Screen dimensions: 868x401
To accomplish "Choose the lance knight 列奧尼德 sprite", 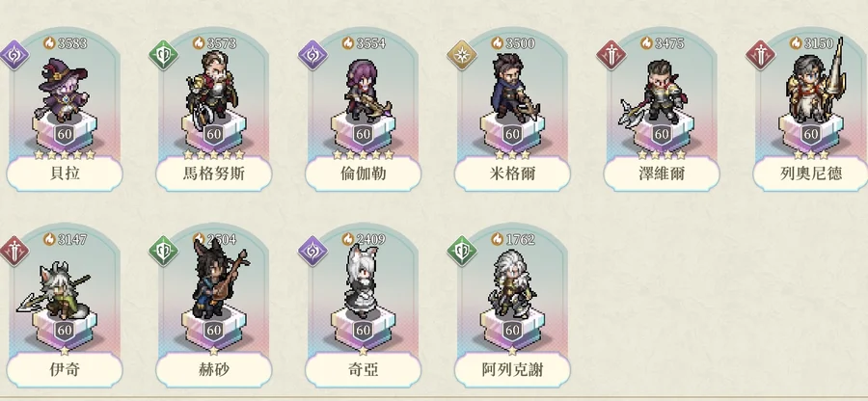I will click(x=815, y=83).
